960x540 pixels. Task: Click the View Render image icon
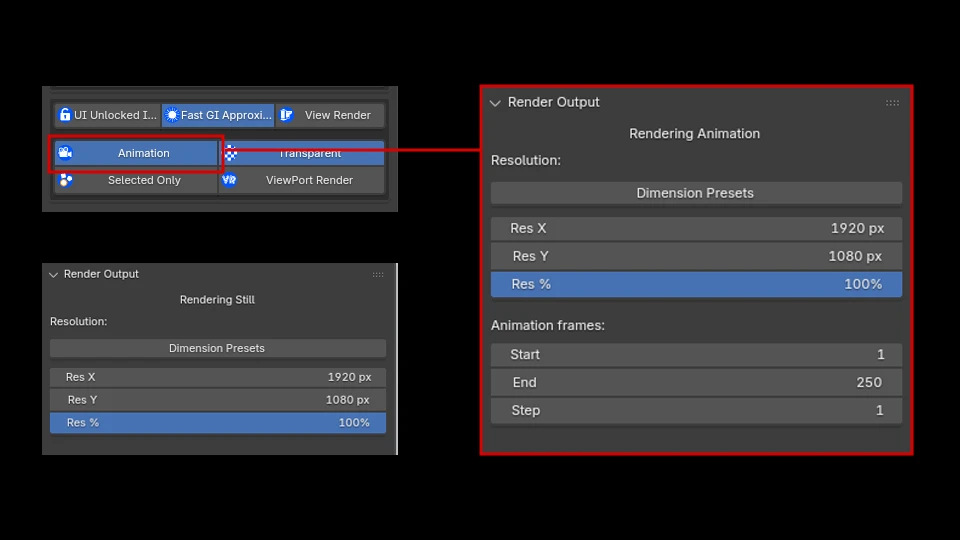pos(286,114)
